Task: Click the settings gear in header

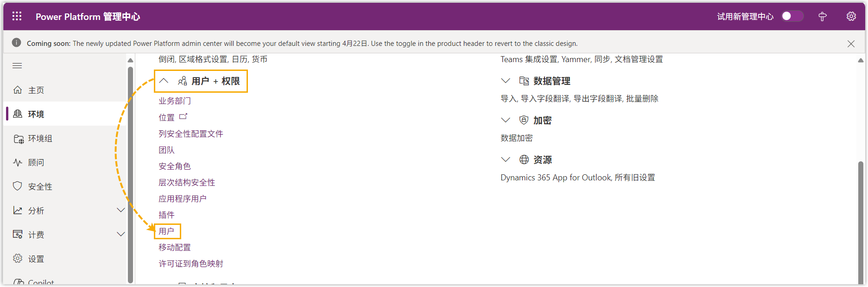Action: pos(851,16)
